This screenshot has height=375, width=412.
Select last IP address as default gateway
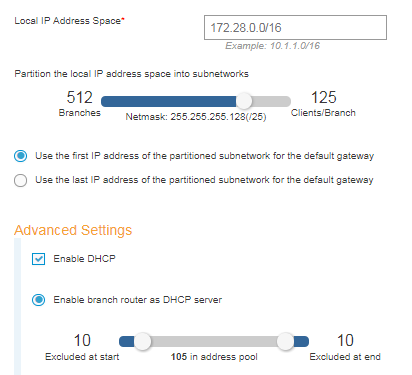pos(20,180)
